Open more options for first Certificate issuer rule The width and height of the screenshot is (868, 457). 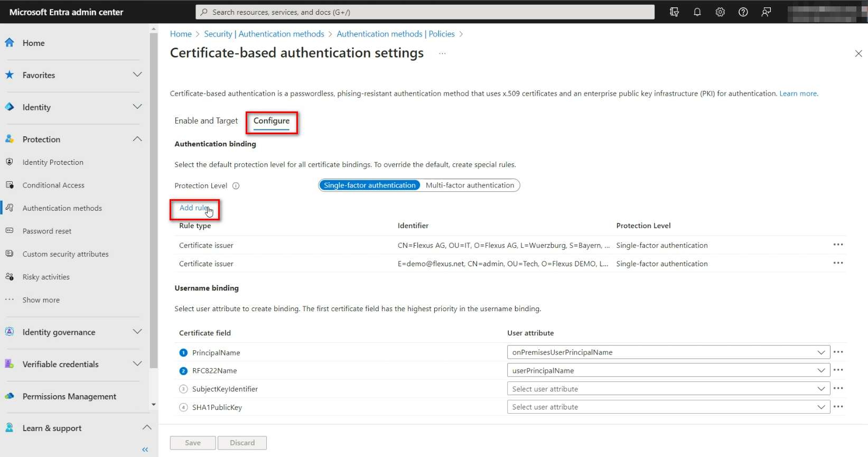(x=838, y=245)
